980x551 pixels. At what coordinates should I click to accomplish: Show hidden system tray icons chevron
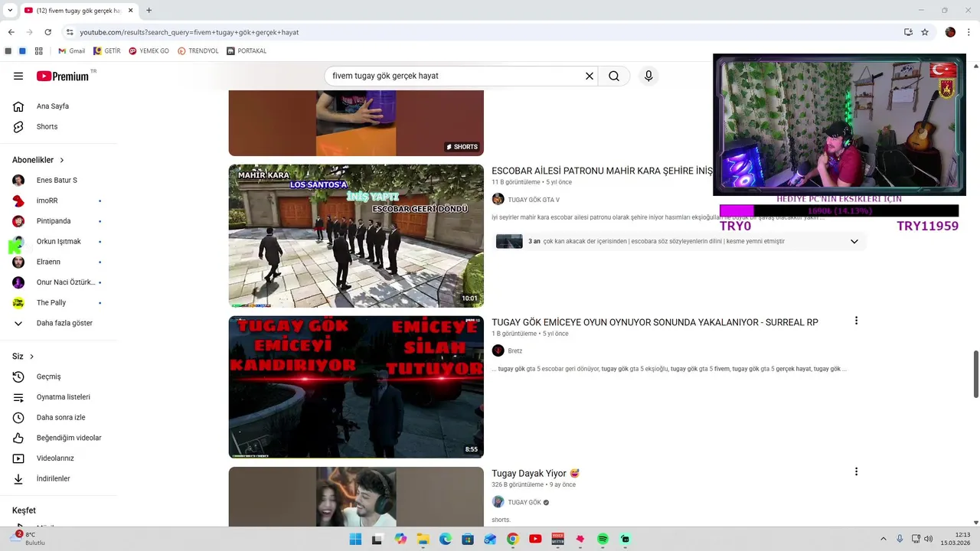883,540
